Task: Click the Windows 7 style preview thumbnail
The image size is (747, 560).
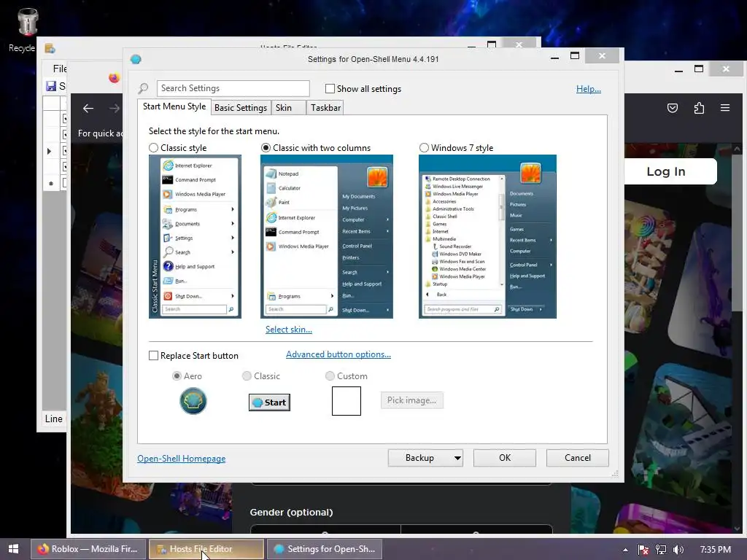Action: coord(487,237)
